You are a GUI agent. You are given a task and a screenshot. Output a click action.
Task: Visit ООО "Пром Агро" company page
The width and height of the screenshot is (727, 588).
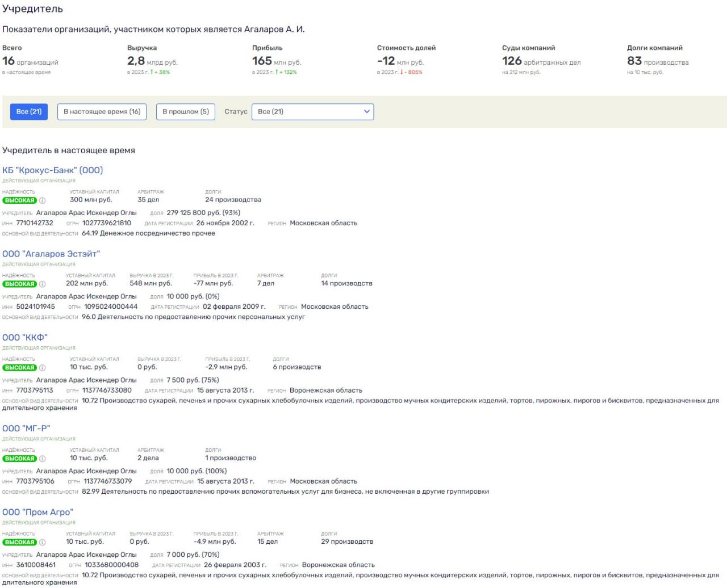[x=38, y=512]
